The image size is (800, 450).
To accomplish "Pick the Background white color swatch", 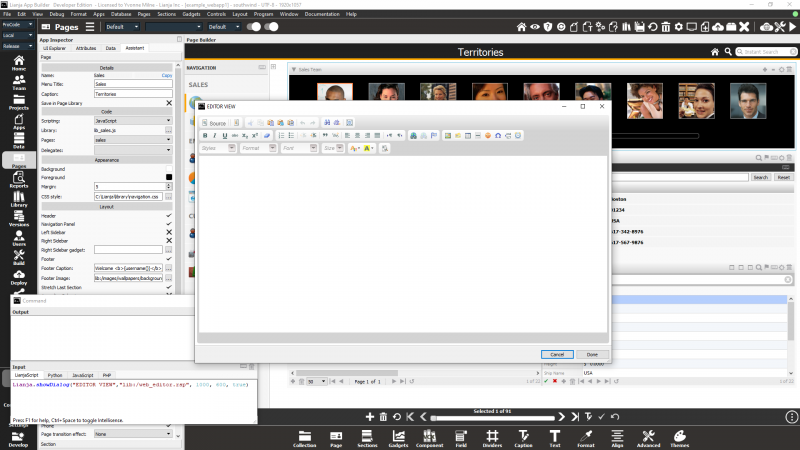I will [169, 168].
